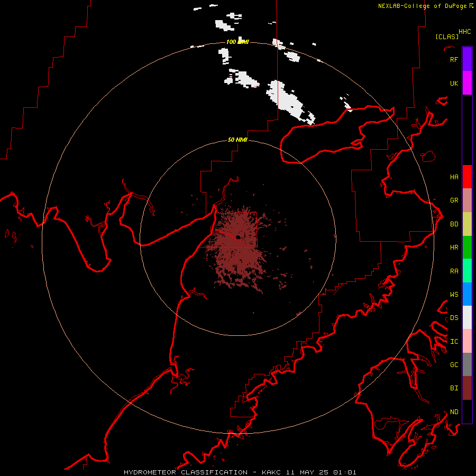The image size is (476, 476).
Task: Click the RF legend label
Action: tap(454, 59)
